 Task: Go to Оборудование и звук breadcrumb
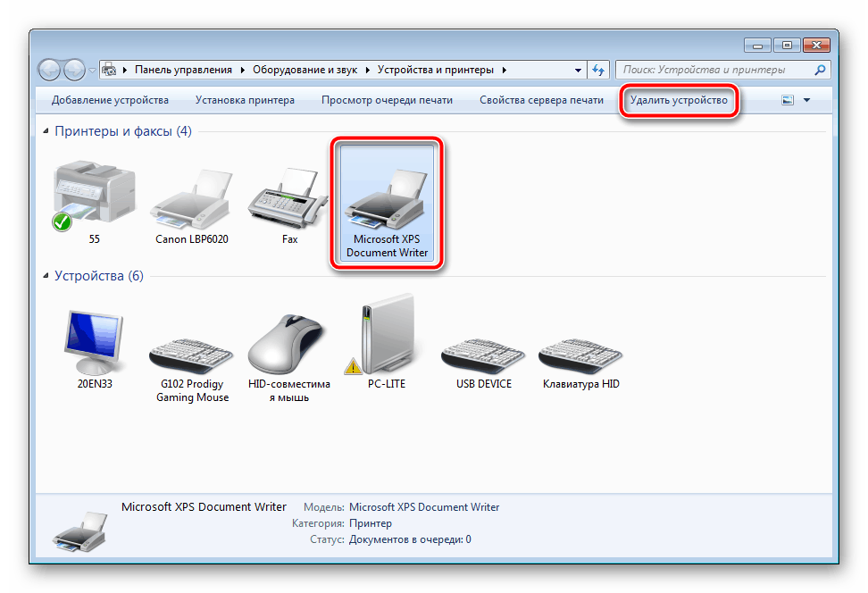click(x=305, y=70)
